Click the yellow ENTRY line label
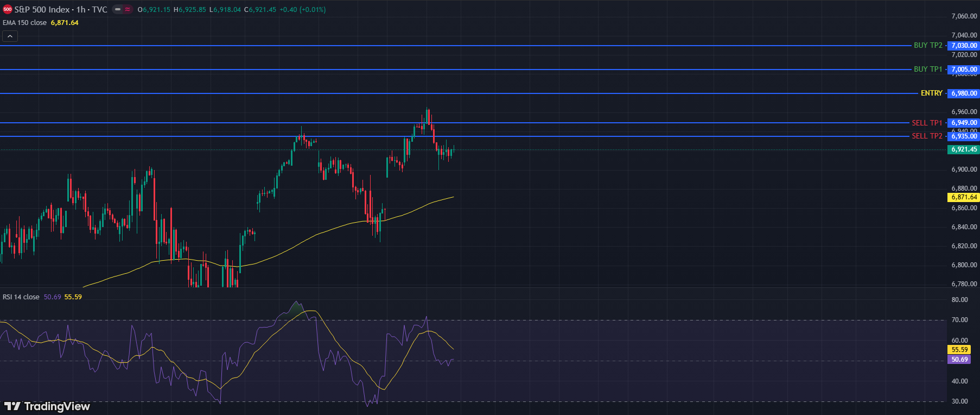 click(x=931, y=93)
